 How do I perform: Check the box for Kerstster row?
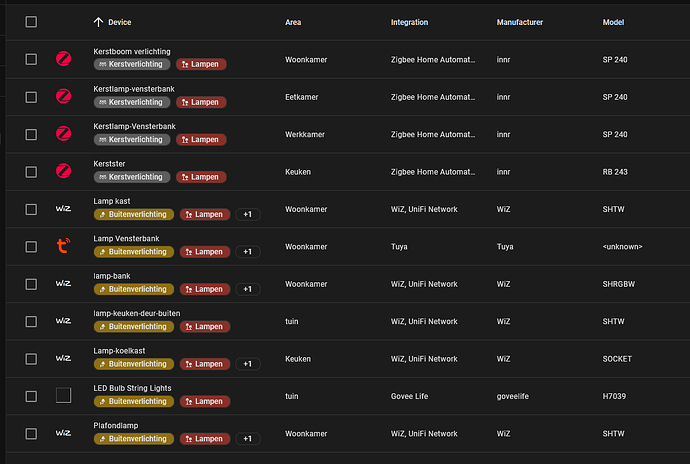(x=31, y=171)
